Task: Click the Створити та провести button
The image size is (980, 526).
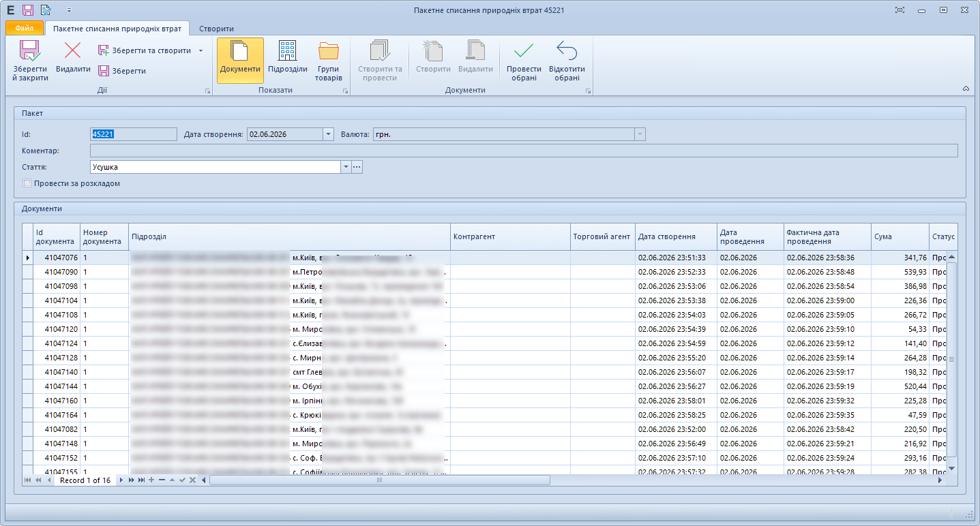Action: coord(380,61)
